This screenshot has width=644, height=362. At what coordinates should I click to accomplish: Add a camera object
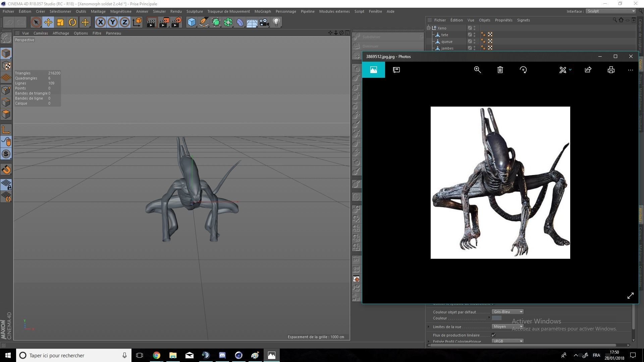click(264, 22)
